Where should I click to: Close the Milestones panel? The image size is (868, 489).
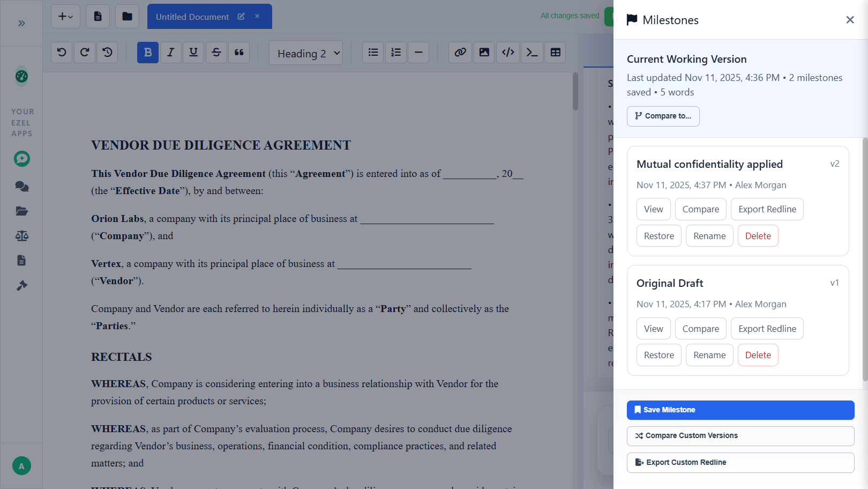[850, 20]
